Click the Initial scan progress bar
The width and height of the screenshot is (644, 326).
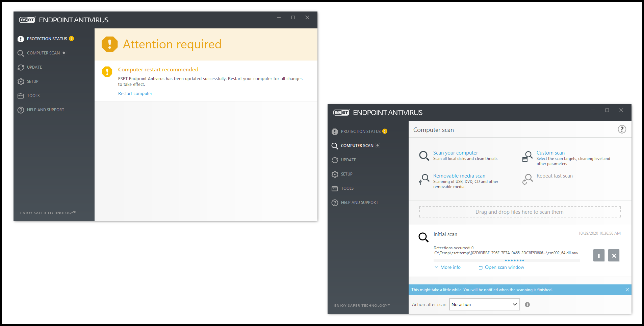click(x=507, y=260)
